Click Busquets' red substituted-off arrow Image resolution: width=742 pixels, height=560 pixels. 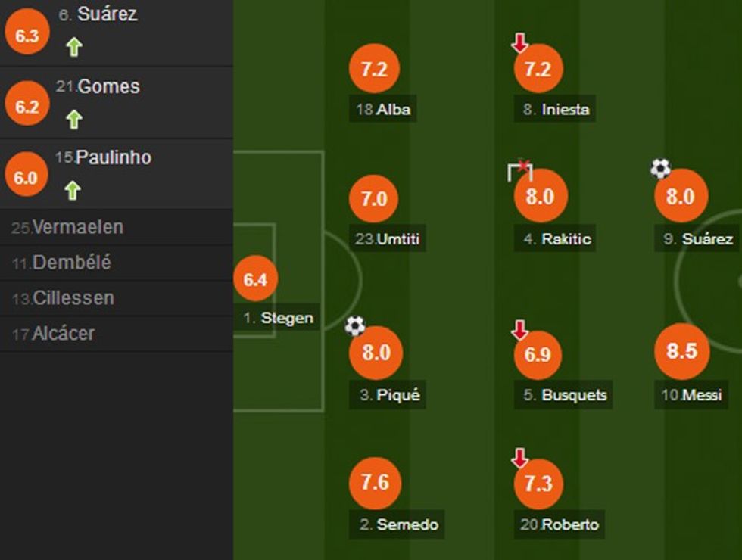click(519, 329)
